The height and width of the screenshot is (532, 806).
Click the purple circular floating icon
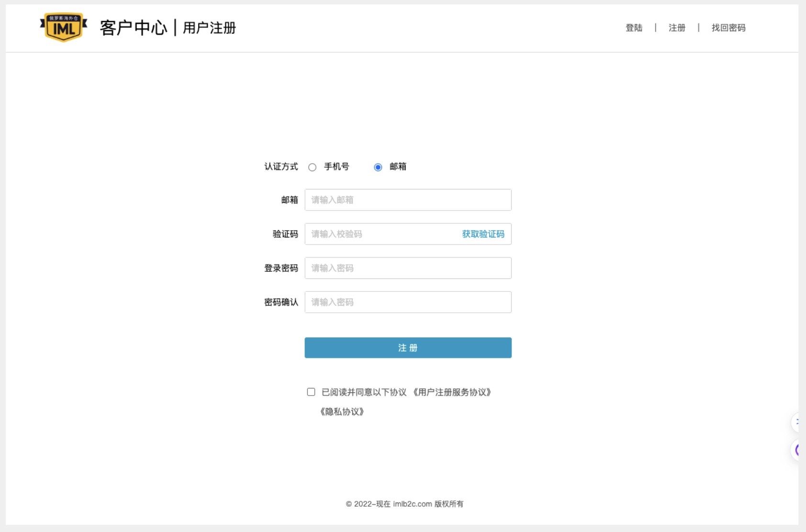point(799,450)
